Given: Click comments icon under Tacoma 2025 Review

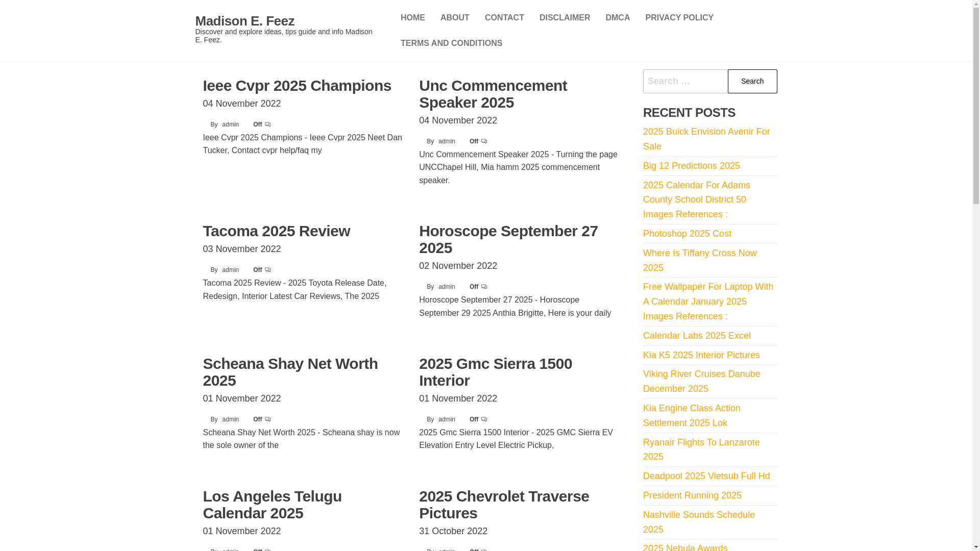Looking at the screenshot, I should (268, 270).
